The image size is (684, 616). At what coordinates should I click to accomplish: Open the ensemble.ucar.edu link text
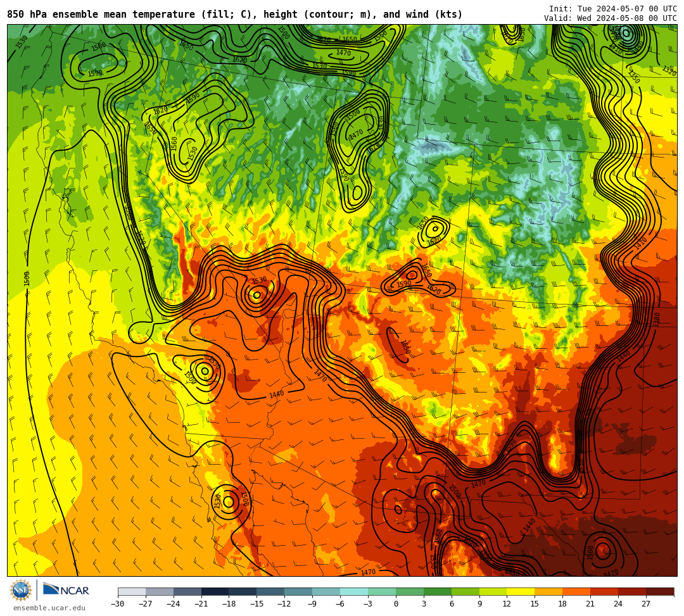tap(49, 608)
